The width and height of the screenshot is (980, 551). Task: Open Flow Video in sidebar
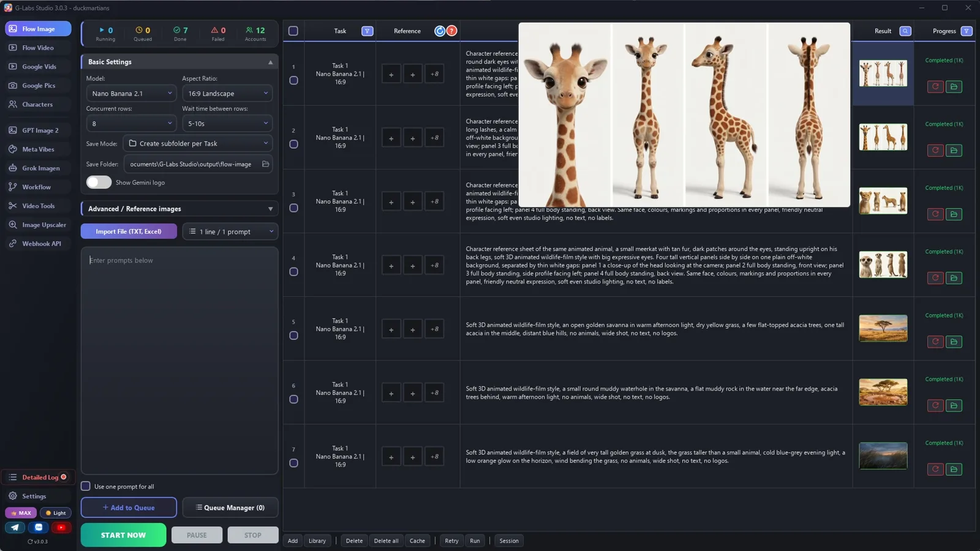point(38,48)
